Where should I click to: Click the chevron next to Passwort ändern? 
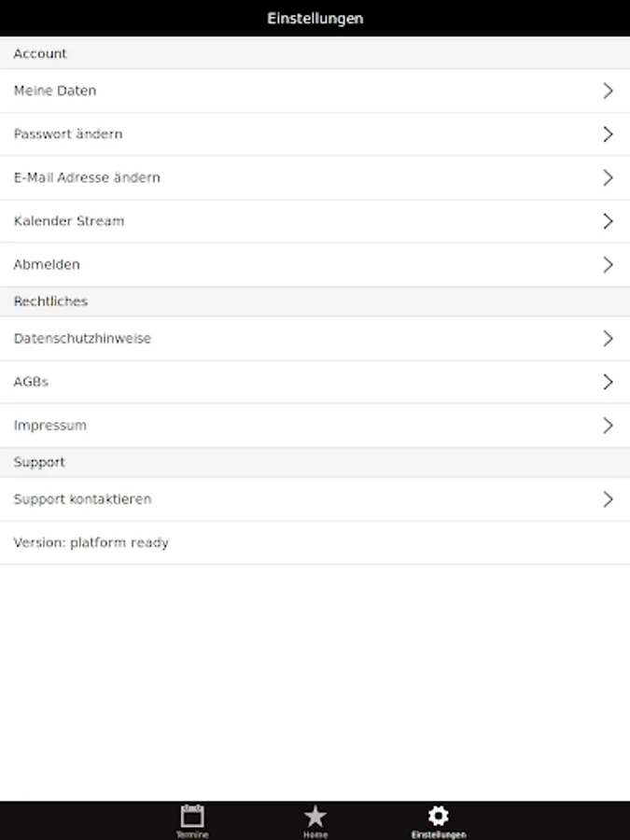pyautogui.click(x=608, y=134)
